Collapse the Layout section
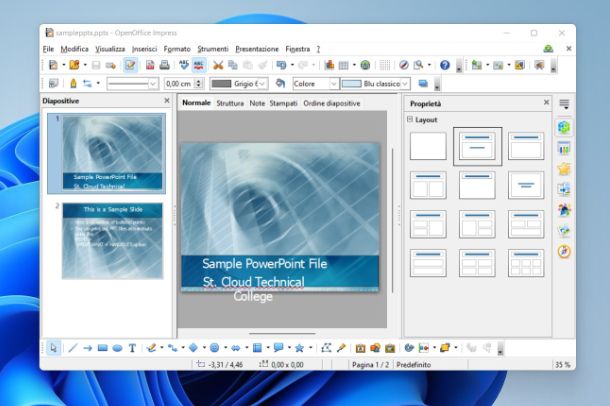This screenshot has width=610, height=406. pos(410,120)
